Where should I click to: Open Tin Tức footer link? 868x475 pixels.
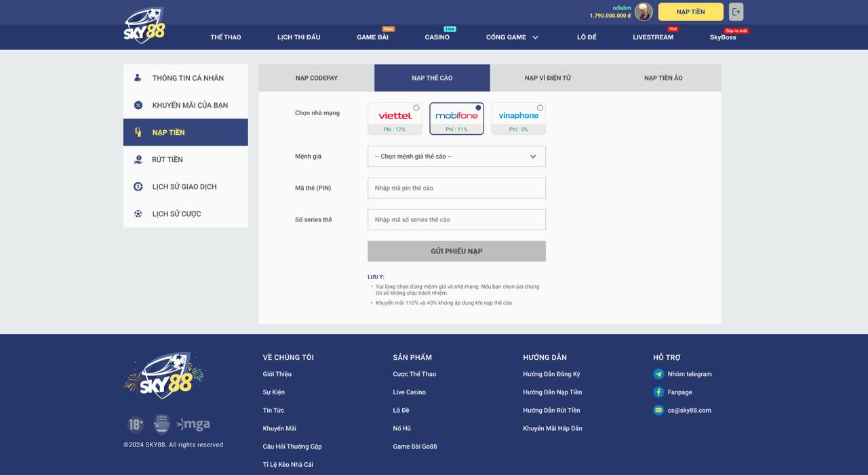273,410
